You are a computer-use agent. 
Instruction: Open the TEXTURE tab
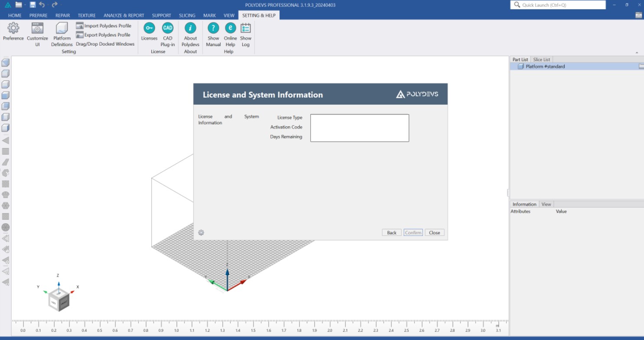point(87,15)
